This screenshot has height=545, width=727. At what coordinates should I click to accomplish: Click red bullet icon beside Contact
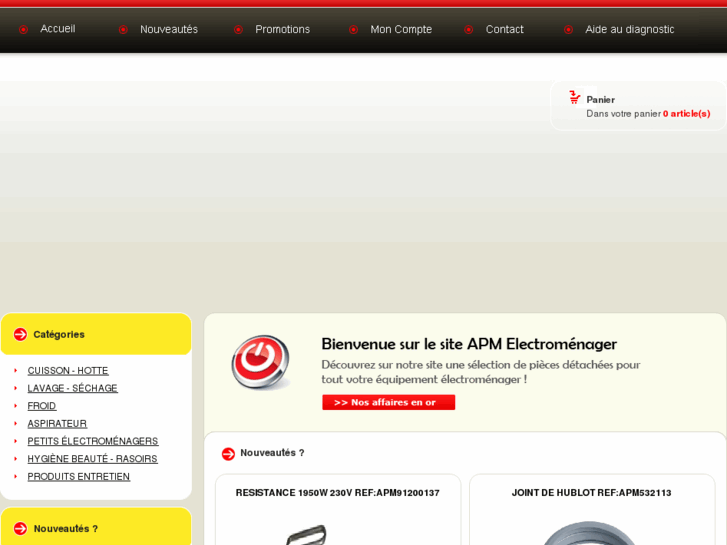468,30
